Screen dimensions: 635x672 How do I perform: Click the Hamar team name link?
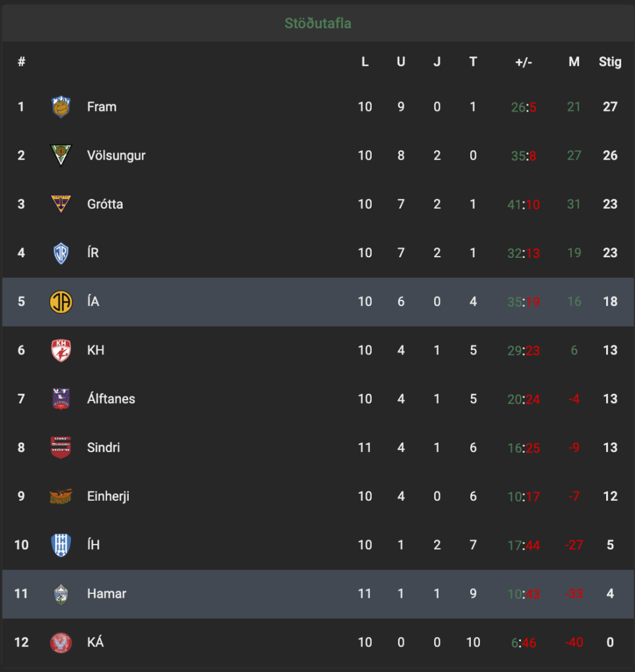(107, 593)
